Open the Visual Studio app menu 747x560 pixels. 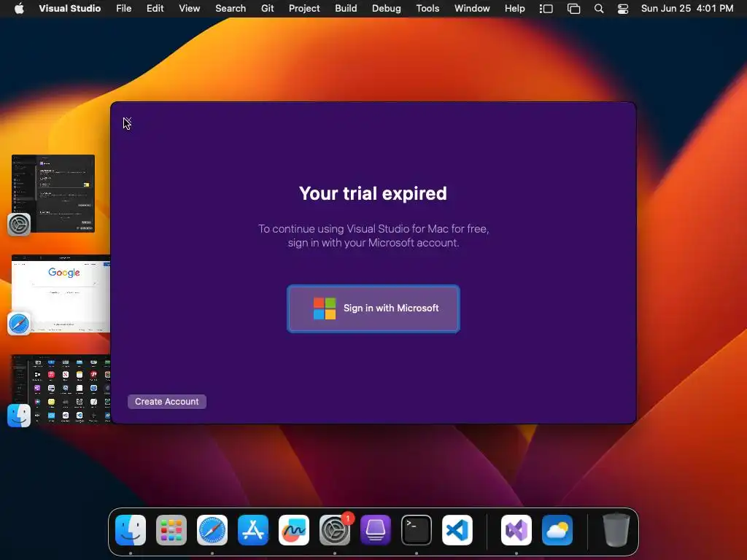[x=69, y=8]
